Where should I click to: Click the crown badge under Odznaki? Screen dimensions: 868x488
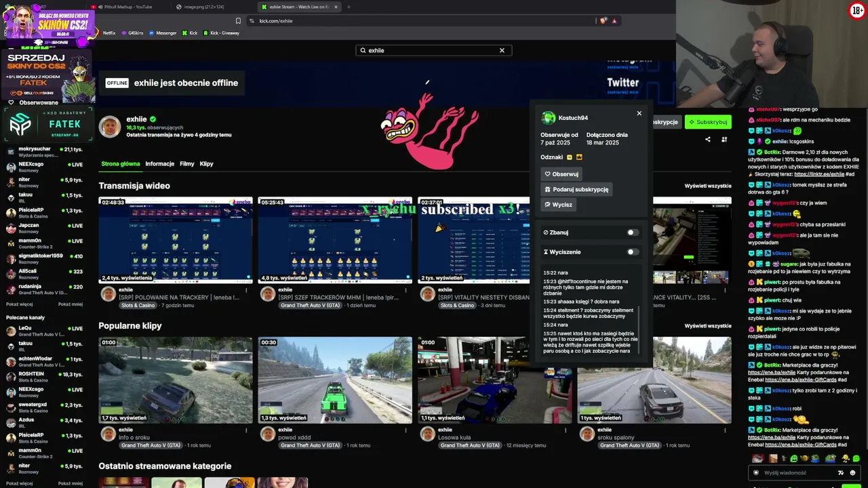[x=579, y=157]
